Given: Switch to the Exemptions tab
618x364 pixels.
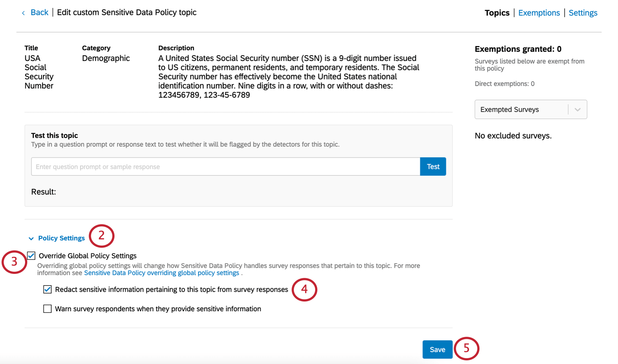Looking at the screenshot, I should coord(539,12).
